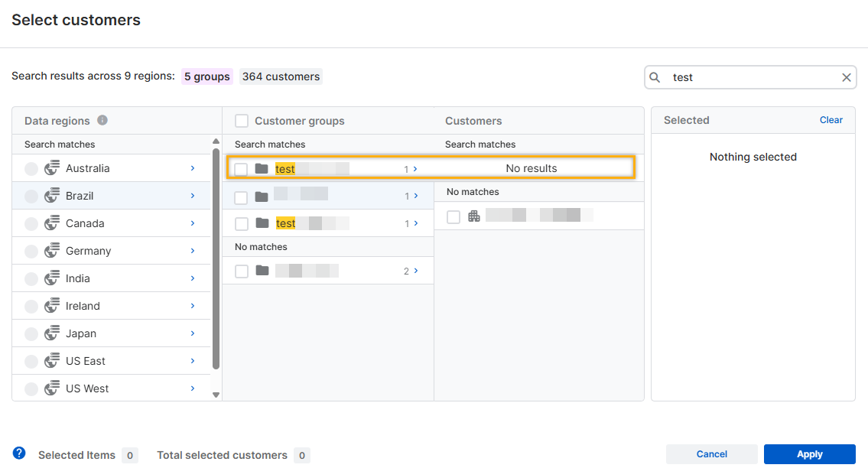Click the info icon beside Data regions
This screenshot has height=468, width=868.
102,120
